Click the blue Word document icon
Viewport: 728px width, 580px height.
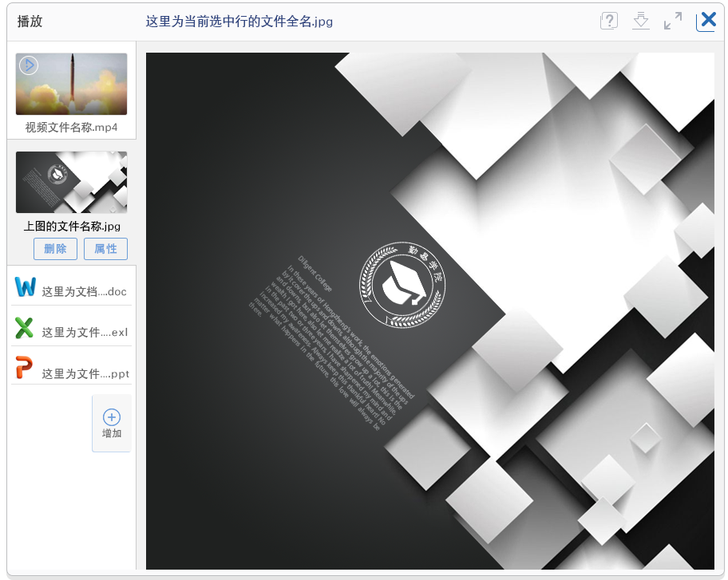click(x=26, y=287)
